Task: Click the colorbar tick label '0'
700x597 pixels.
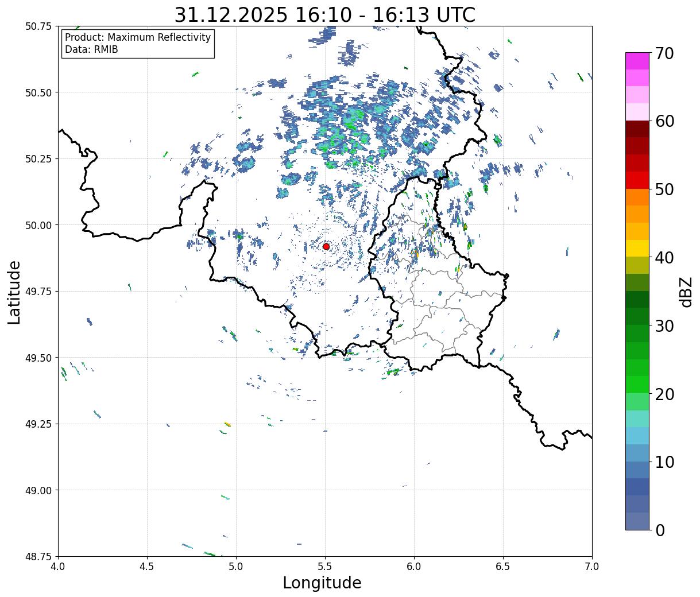Action: click(x=660, y=530)
